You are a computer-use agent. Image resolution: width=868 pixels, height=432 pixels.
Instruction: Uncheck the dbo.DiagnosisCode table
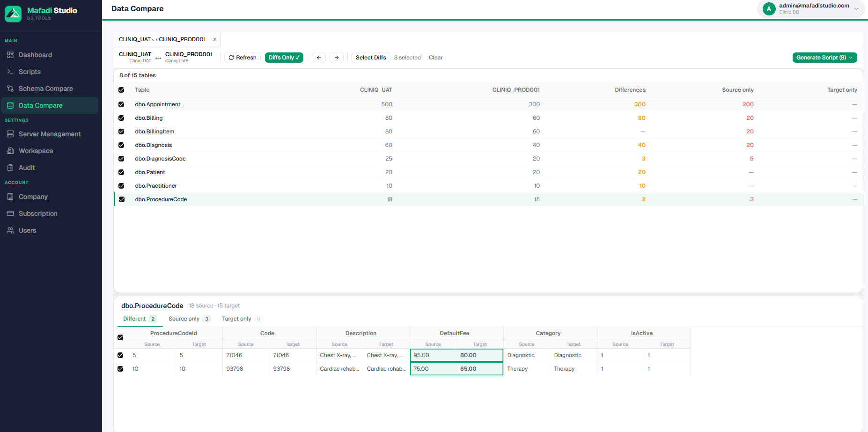click(x=121, y=159)
